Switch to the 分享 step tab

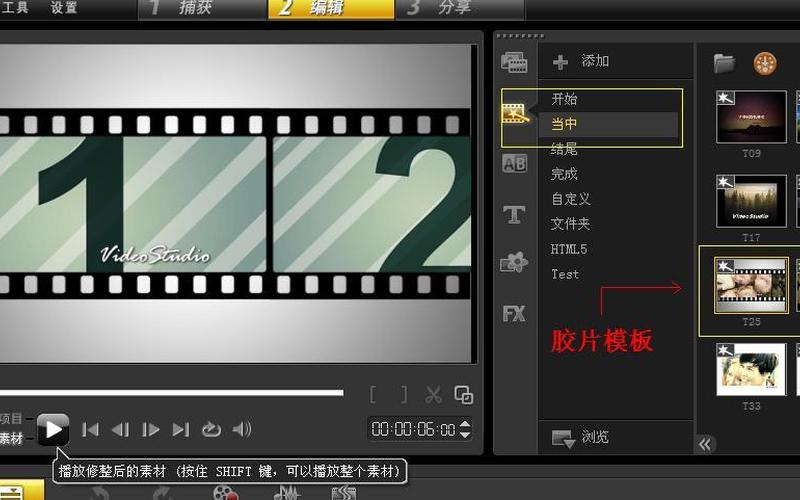pos(461,9)
